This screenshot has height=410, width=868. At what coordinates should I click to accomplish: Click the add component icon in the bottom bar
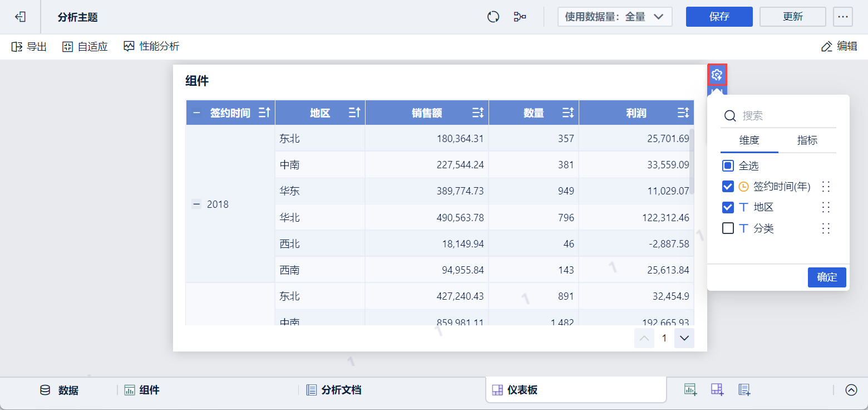[x=691, y=390]
